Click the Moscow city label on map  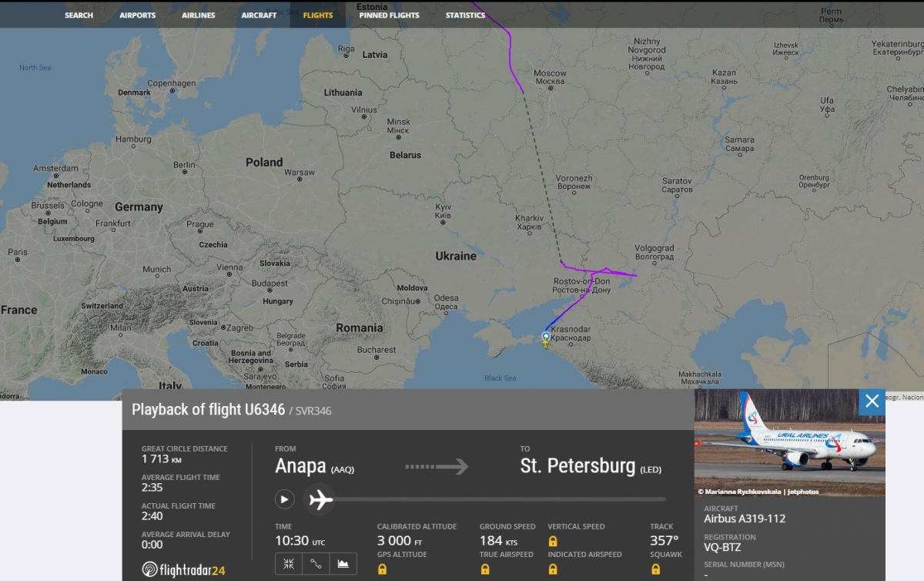550,77
